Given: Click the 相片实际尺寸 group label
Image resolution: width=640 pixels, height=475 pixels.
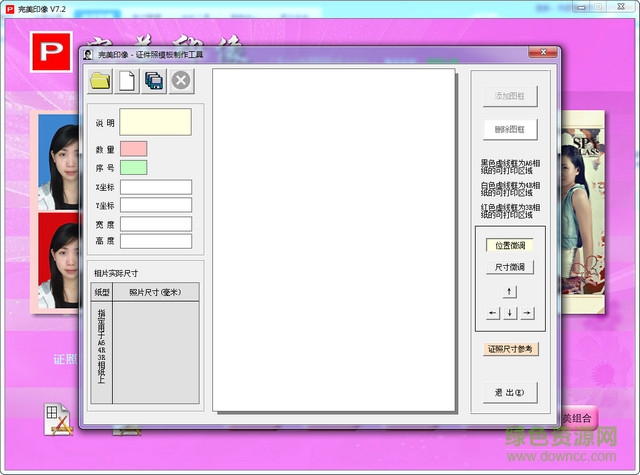Looking at the screenshot, I should coord(116,273).
